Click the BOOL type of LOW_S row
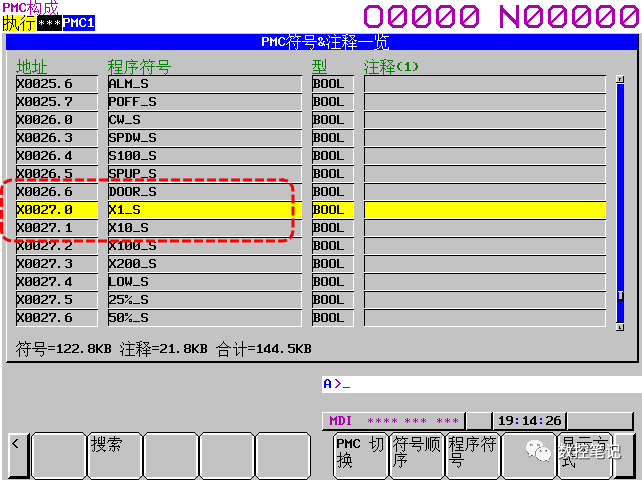The height and width of the screenshot is (480, 642). [331, 282]
